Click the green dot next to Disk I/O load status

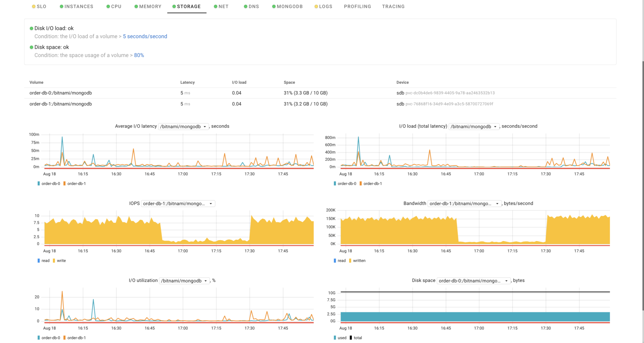pos(31,28)
